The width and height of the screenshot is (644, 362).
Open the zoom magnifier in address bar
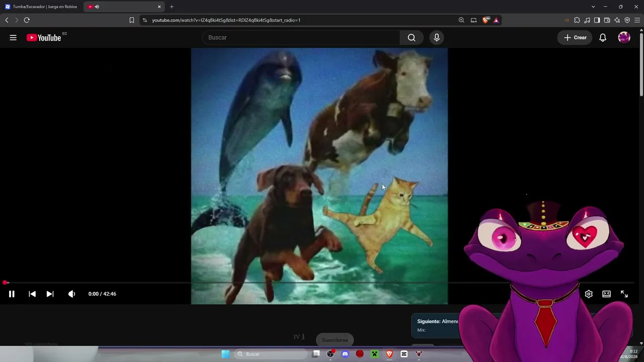tap(461, 20)
